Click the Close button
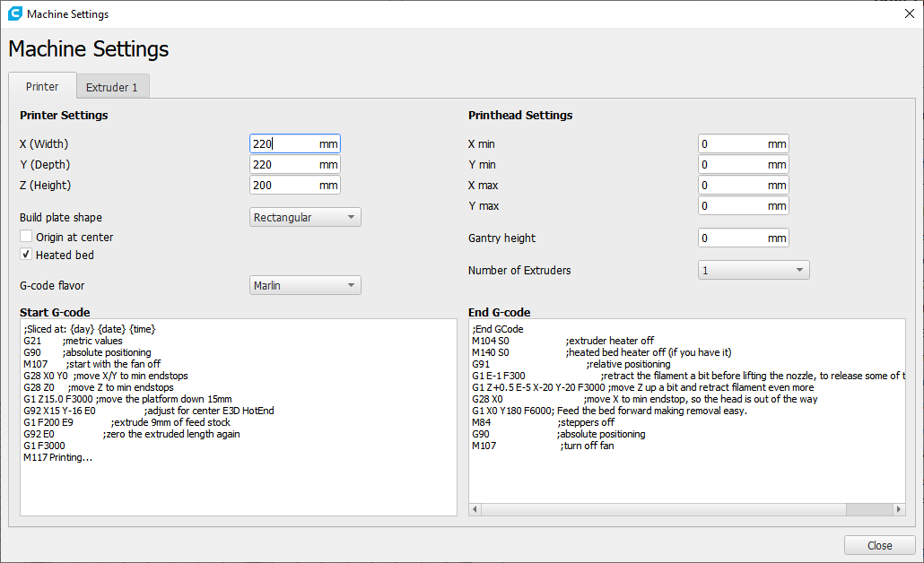The height and width of the screenshot is (563, 924). tap(880, 545)
